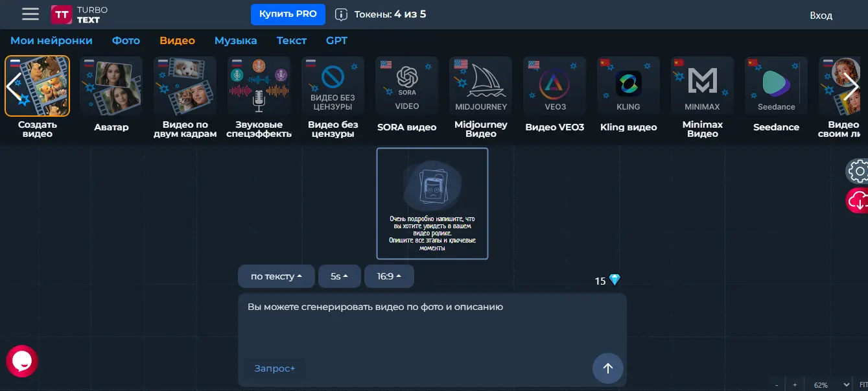868x391 pixels.
Task: Expand the "по тексту" mode dropdown
Action: 276,276
